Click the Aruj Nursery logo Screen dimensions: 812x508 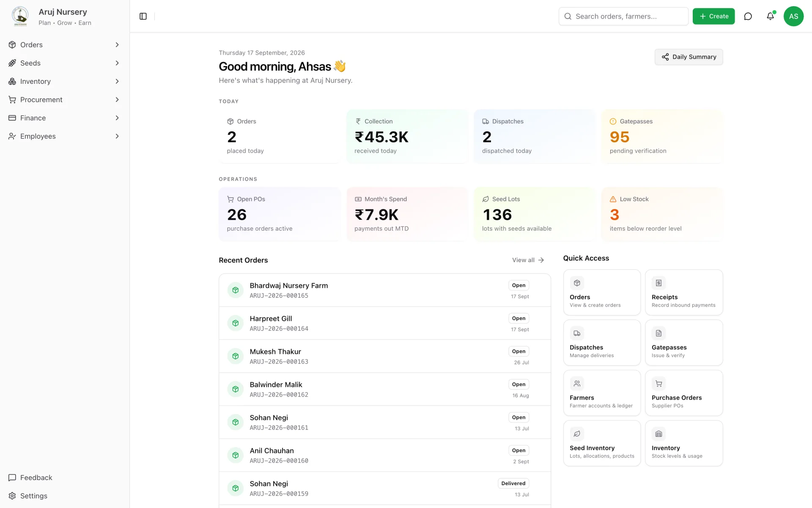(x=20, y=16)
